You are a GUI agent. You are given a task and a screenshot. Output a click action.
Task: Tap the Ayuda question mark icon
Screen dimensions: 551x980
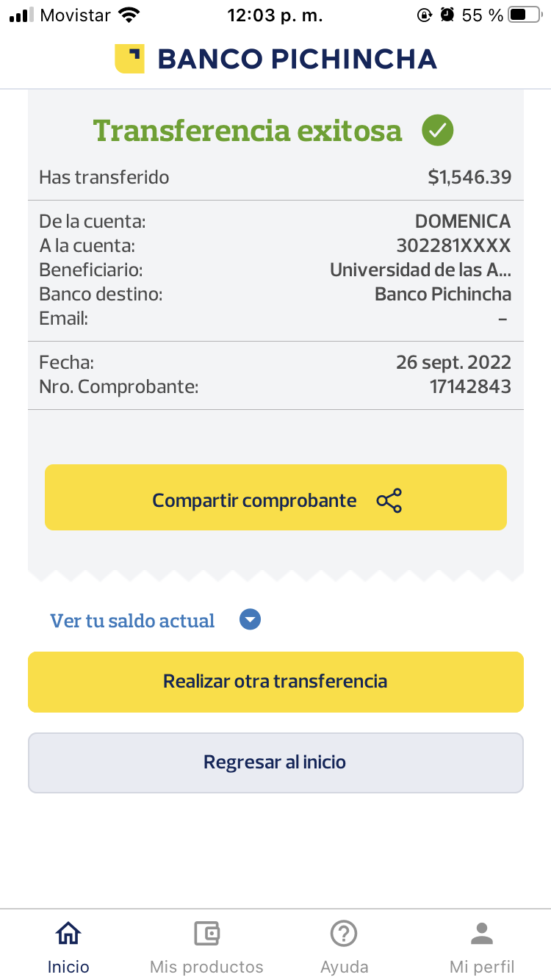pos(344,934)
